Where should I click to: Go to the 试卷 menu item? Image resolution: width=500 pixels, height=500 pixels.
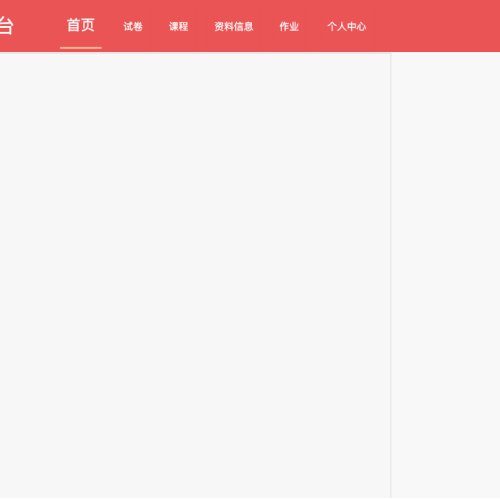[x=133, y=26]
